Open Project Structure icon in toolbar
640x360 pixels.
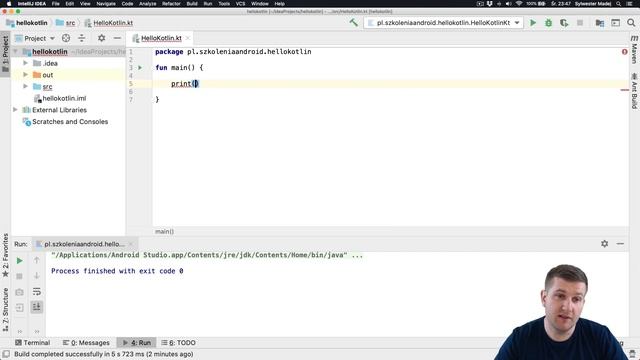(x=600, y=23)
